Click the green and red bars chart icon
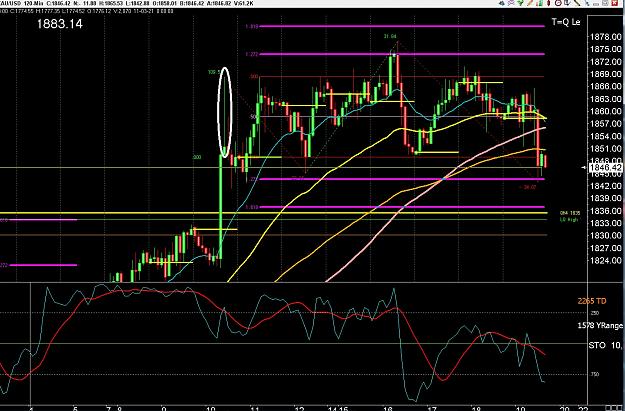625x411 pixels. pyautogui.click(x=539, y=3)
